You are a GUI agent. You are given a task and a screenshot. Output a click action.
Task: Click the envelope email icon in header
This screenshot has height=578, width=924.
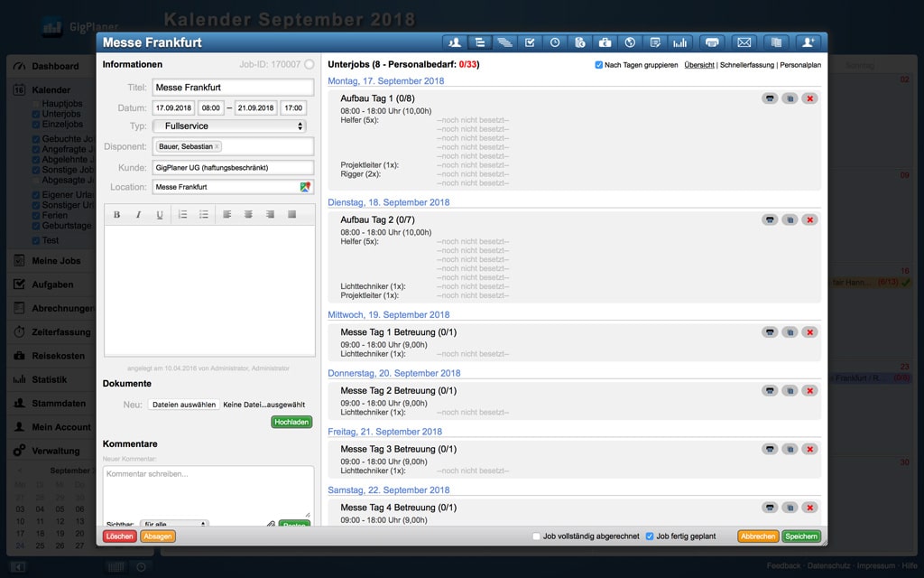(x=744, y=42)
